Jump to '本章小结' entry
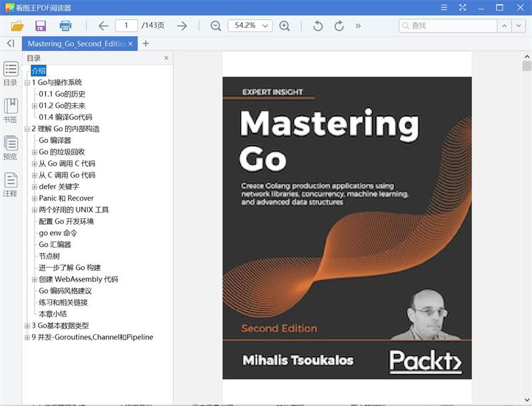532x406 pixels. click(x=53, y=314)
